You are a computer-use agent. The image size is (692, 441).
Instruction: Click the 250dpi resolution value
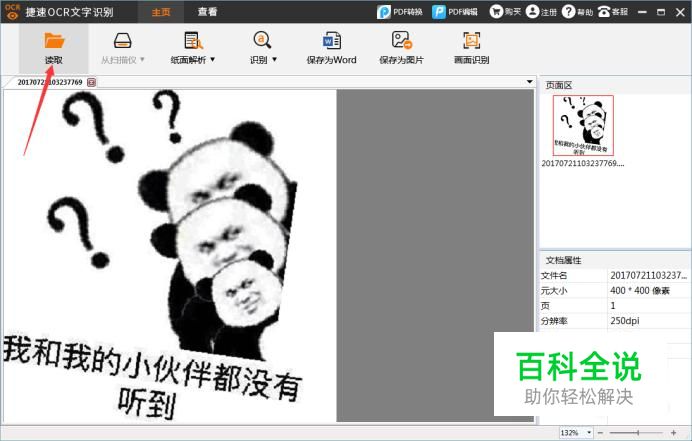tap(625, 320)
